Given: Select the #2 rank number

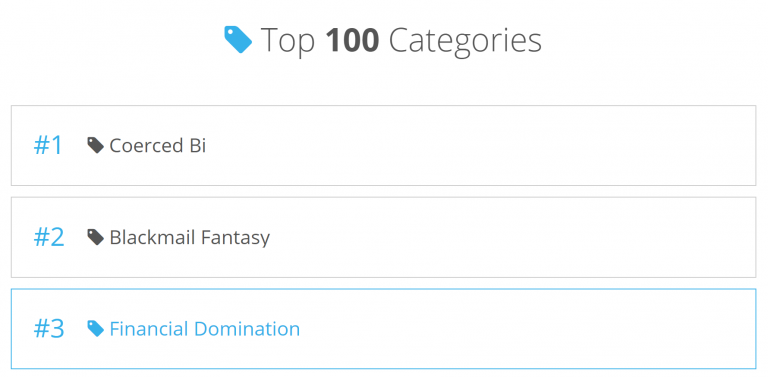Looking at the screenshot, I should click(x=49, y=237).
